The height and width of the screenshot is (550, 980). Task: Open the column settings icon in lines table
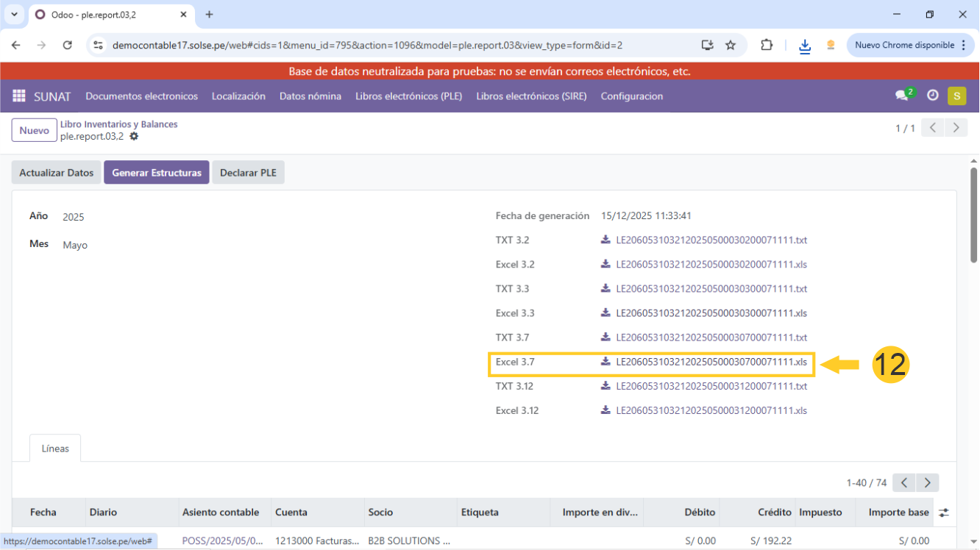943,512
